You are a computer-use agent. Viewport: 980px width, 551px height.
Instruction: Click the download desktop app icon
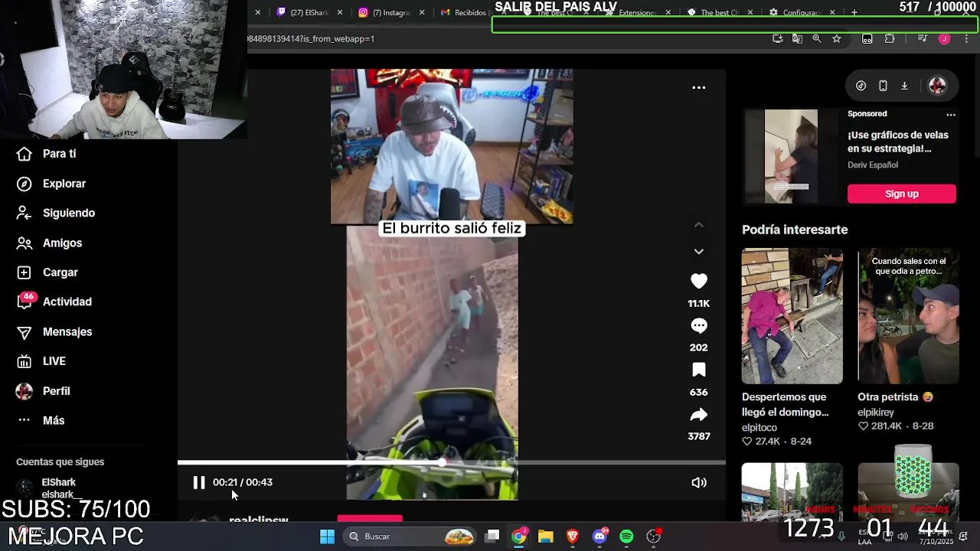[904, 86]
